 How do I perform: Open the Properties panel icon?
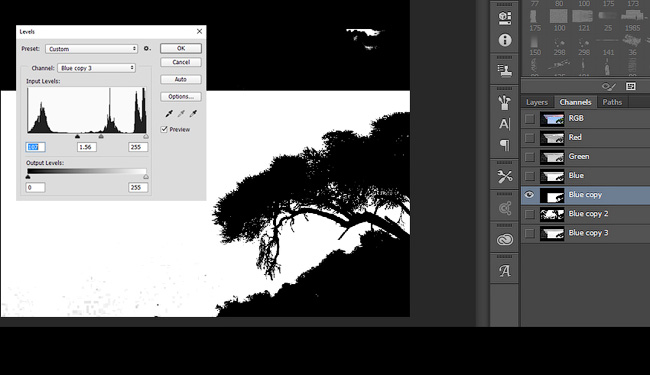coord(504,17)
